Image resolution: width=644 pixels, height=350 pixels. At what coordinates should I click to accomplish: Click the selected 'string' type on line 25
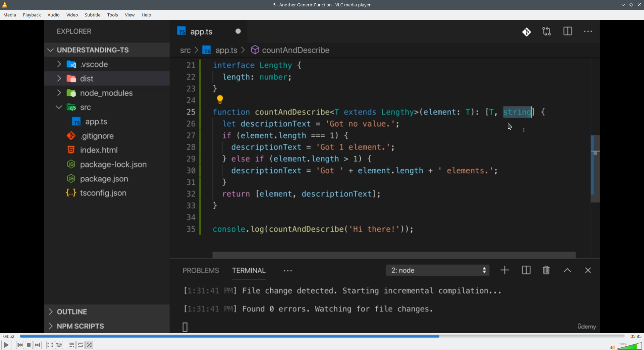517,112
